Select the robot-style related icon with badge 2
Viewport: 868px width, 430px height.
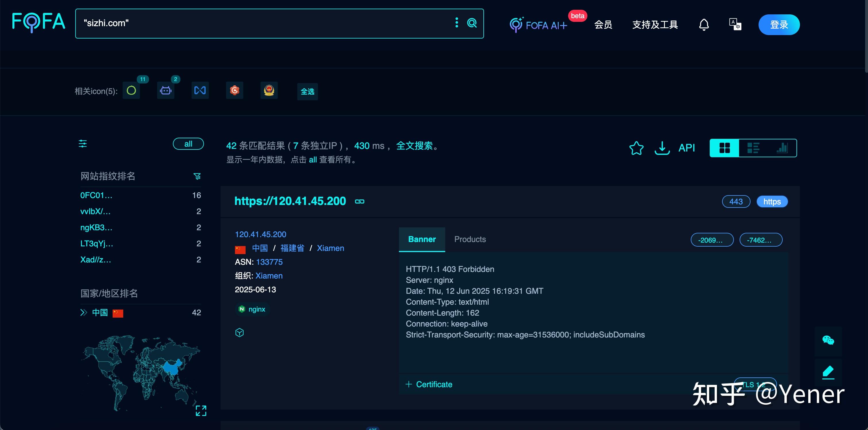[x=165, y=90]
